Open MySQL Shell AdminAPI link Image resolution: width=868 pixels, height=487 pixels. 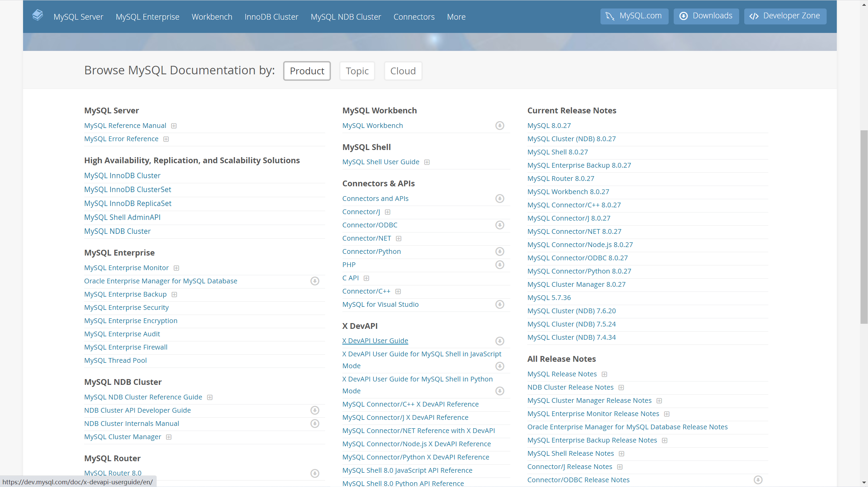[122, 217]
